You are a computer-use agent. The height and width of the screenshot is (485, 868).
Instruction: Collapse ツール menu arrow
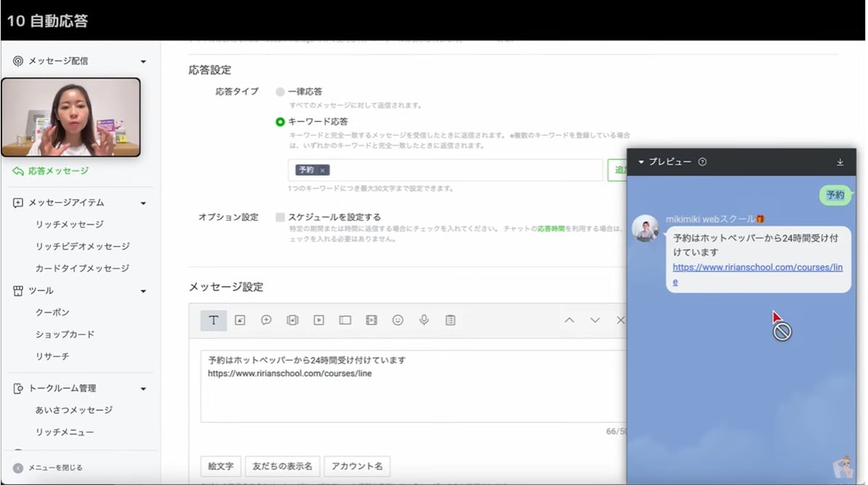(x=143, y=291)
